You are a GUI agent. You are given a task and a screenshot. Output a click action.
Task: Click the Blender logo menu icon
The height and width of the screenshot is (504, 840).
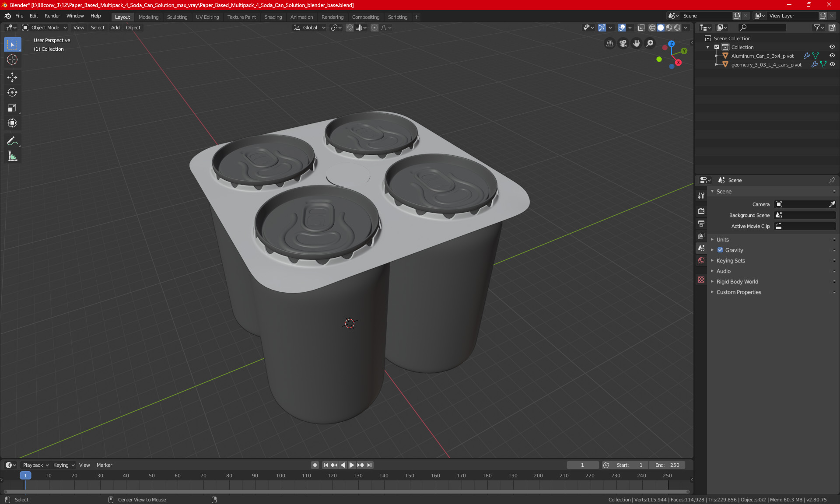7,16
